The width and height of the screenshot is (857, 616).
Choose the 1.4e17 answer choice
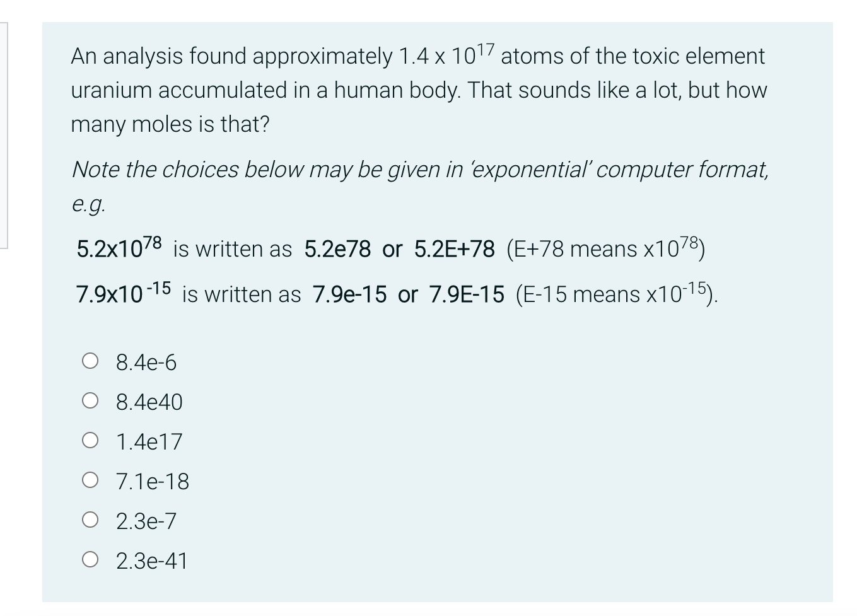pos(90,441)
